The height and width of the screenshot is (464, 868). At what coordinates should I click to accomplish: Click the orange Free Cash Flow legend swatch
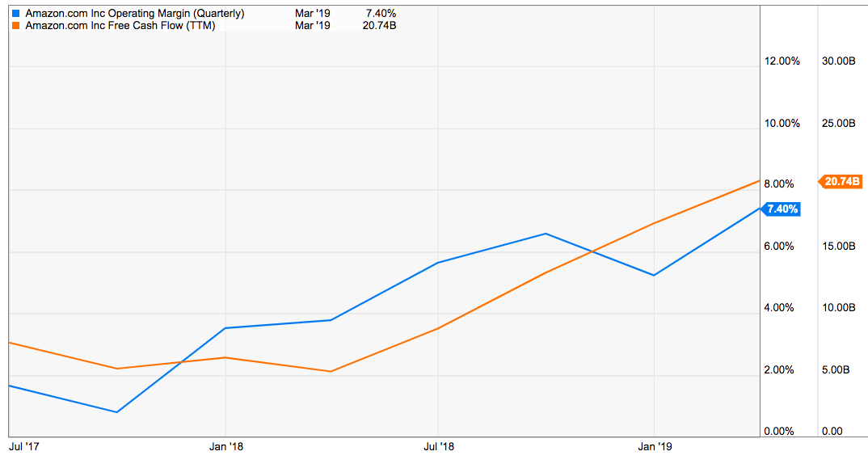[x=15, y=26]
